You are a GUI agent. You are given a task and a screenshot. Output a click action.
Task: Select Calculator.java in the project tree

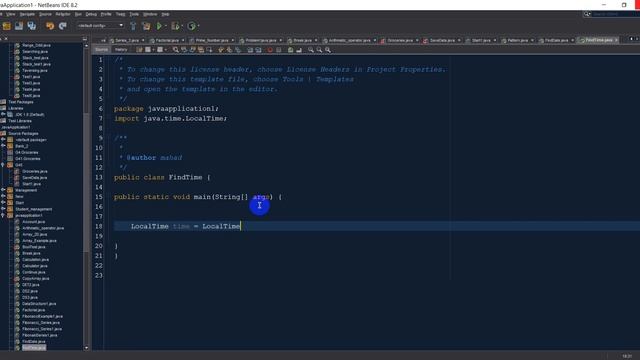coord(36,266)
